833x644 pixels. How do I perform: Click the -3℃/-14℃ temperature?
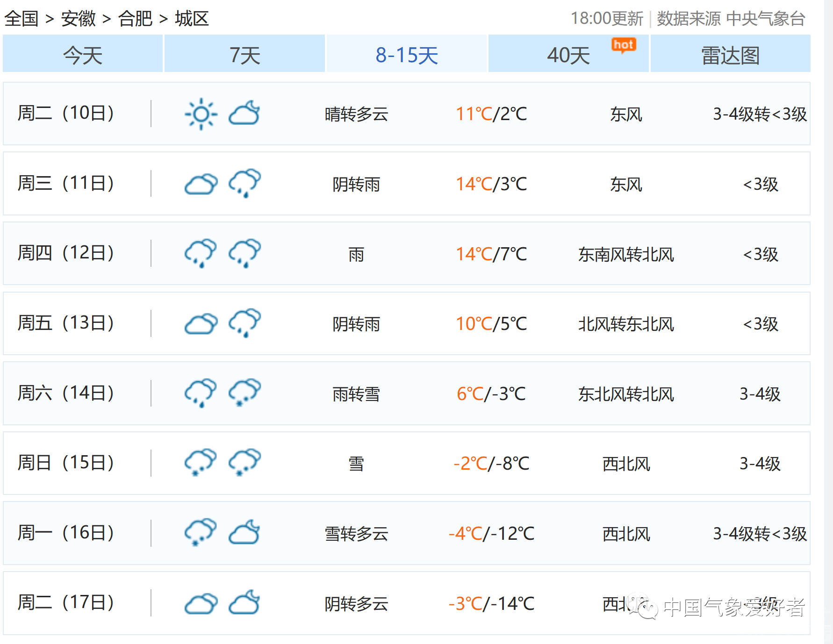point(491,604)
